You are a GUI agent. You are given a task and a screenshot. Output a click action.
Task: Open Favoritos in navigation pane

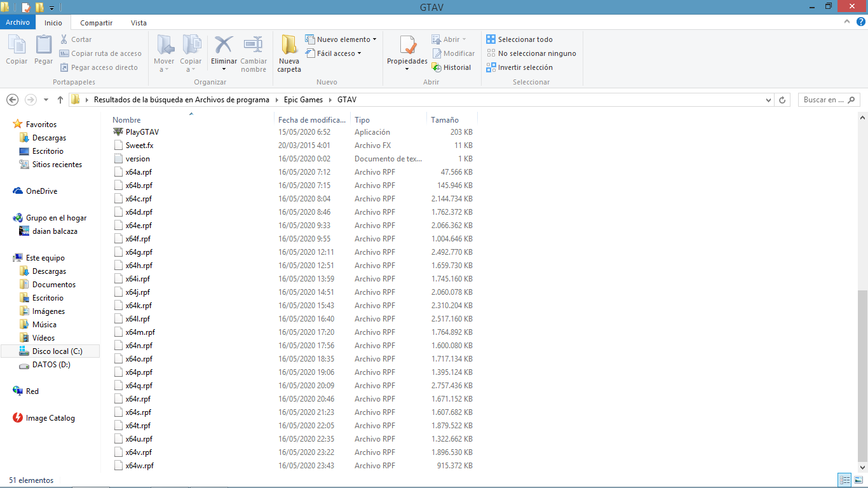coord(41,125)
